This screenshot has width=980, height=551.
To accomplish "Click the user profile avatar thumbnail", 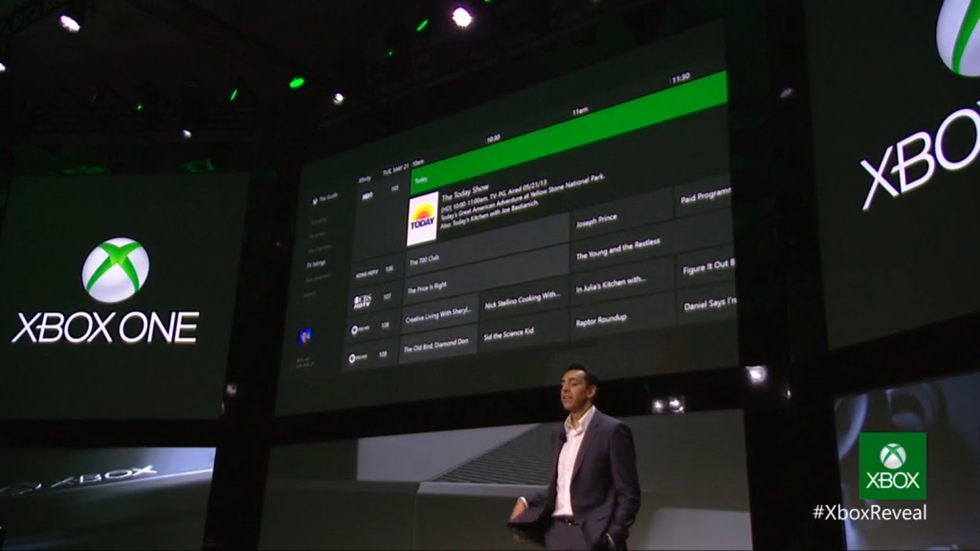I will tap(305, 337).
